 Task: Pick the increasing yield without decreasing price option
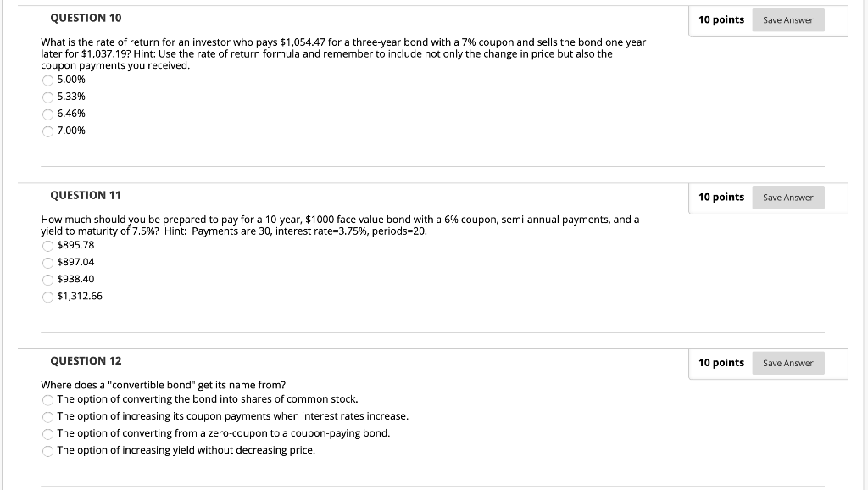[x=47, y=450]
